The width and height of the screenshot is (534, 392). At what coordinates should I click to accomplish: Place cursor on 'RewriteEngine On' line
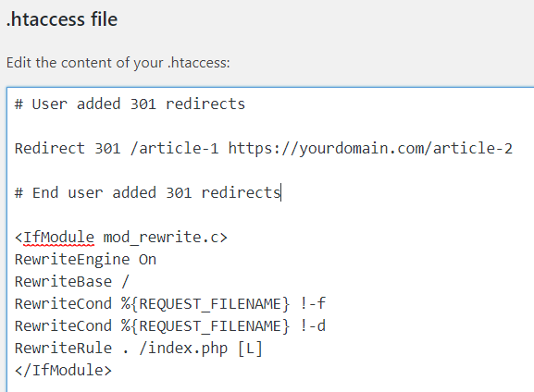point(85,260)
